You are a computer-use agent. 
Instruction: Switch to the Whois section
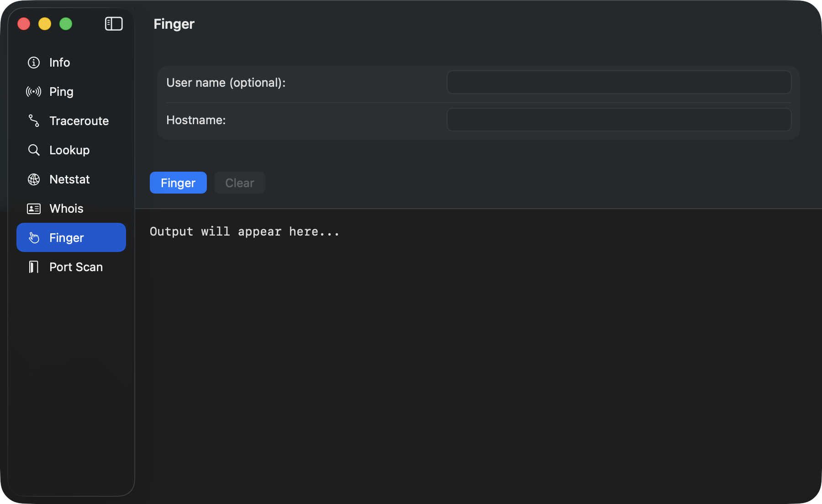coord(66,208)
